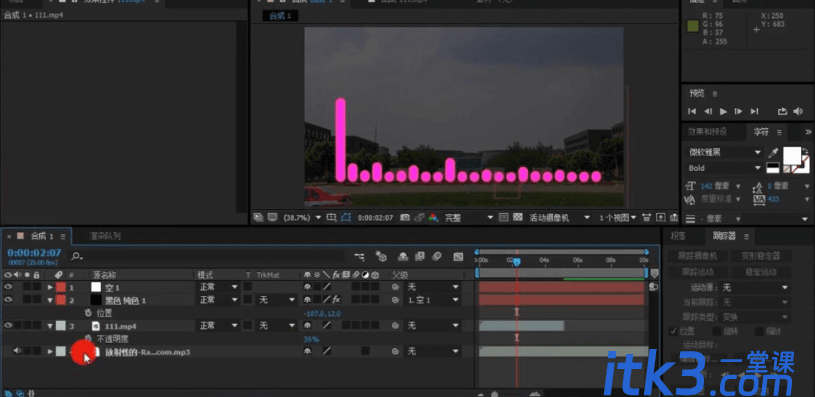Hide shy layers in timeline
Screen dimensions: 815x397
click(403, 256)
